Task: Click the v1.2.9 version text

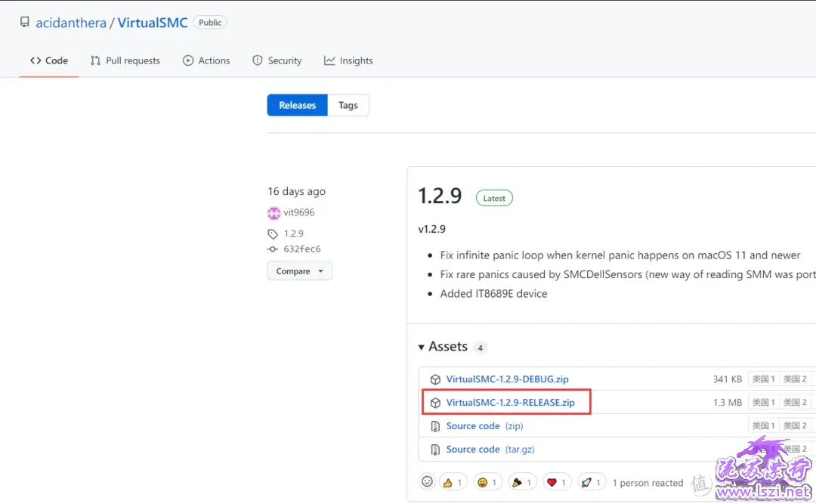Action: (x=432, y=229)
